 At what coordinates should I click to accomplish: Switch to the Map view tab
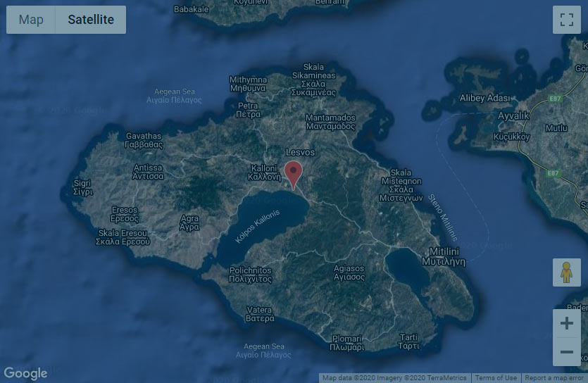(31, 20)
